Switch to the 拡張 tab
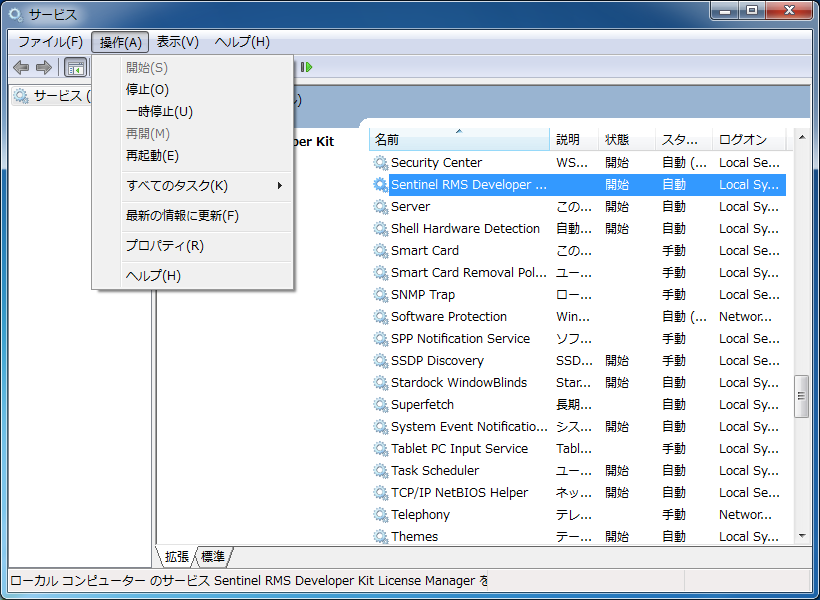Screen dimensions: 820x600 176,557
